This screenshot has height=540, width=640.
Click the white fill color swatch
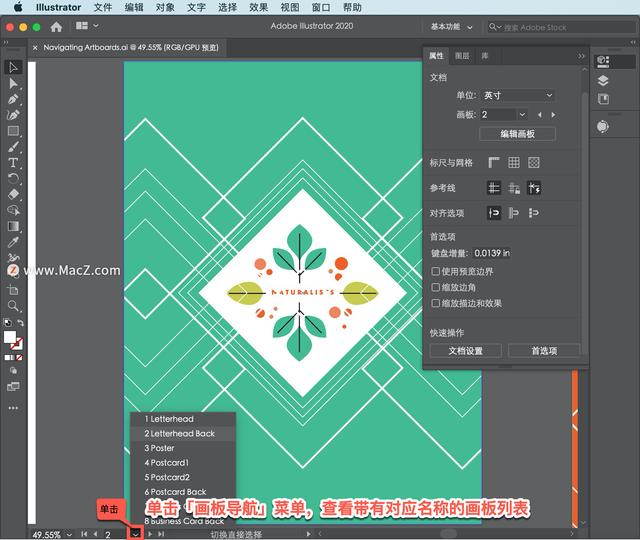tap(9, 337)
